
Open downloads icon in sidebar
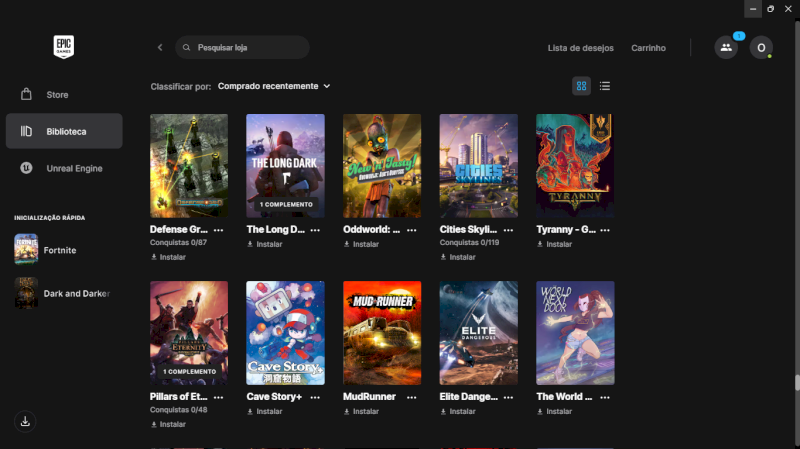coord(25,421)
